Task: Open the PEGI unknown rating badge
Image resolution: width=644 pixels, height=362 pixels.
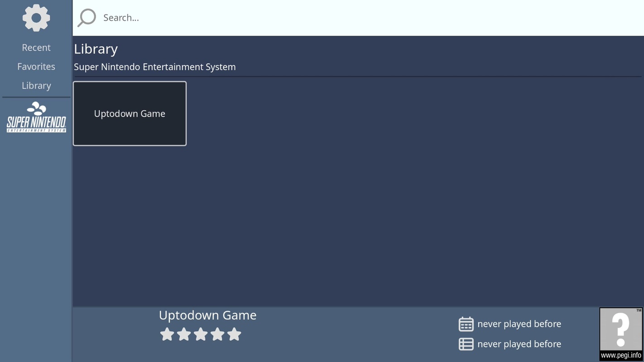Action: pos(621,334)
